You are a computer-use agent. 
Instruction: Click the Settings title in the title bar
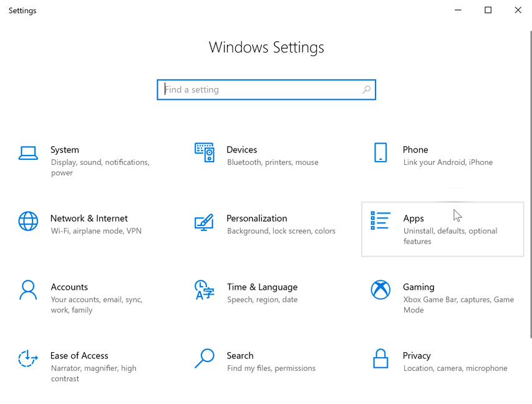click(x=22, y=10)
